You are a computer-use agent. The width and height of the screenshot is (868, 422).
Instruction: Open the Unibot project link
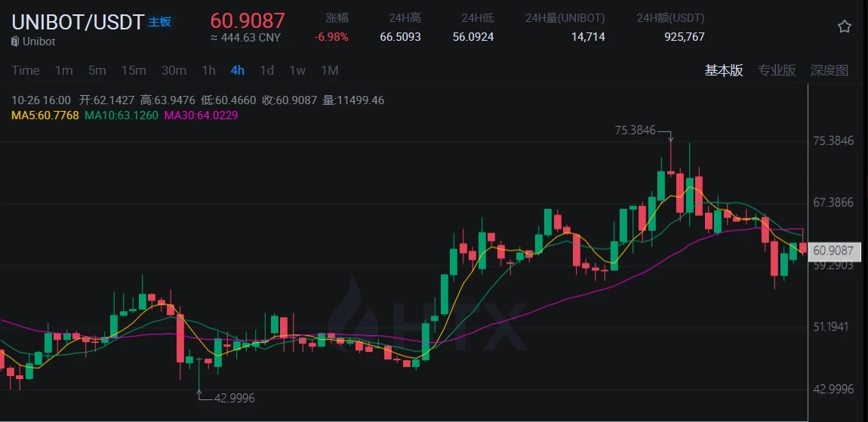[x=38, y=42]
